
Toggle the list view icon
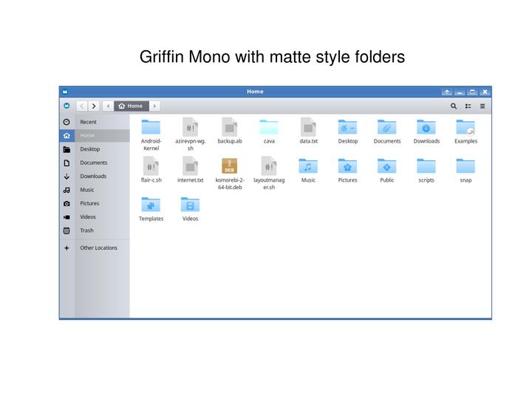[468, 106]
